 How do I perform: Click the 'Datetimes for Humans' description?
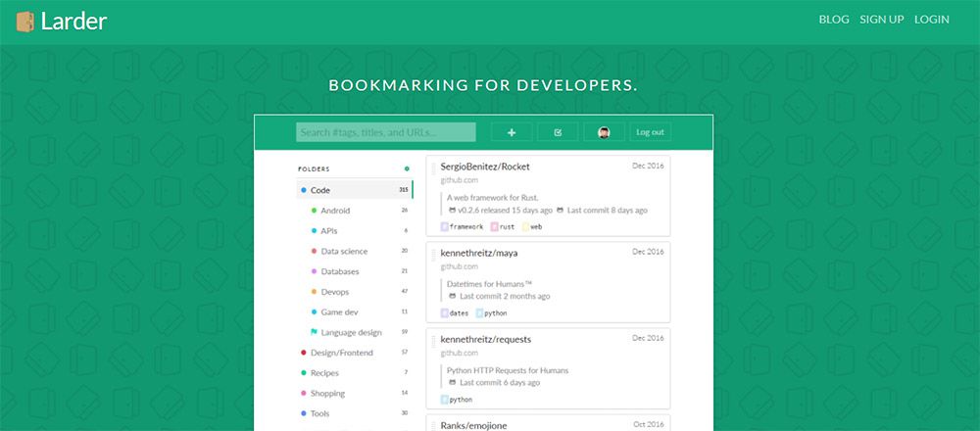[x=489, y=284]
